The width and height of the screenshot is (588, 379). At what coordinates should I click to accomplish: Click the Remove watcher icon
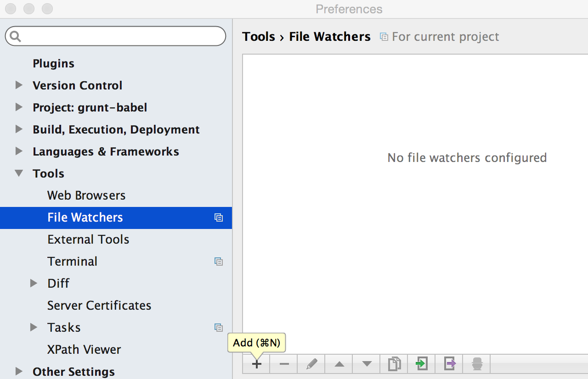coord(283,364)
